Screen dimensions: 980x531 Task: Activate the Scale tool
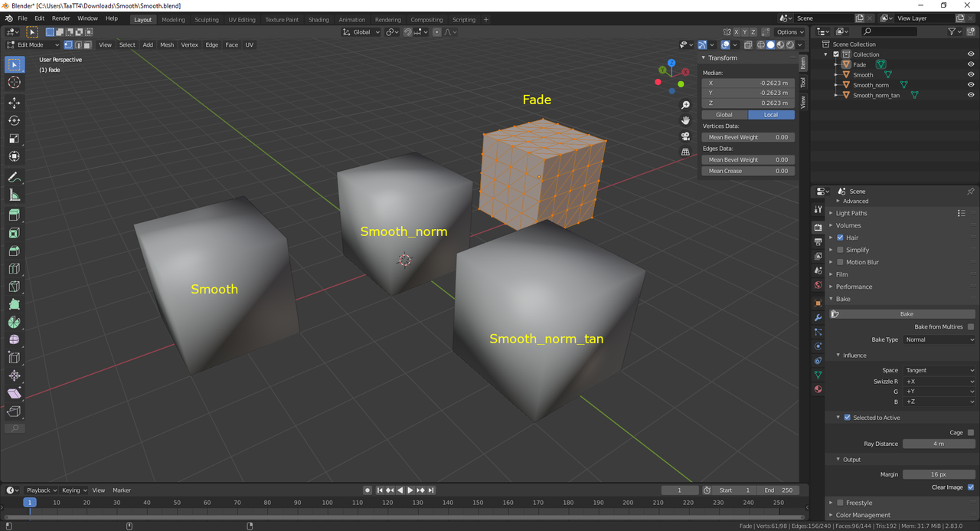(x=14, y=139)
